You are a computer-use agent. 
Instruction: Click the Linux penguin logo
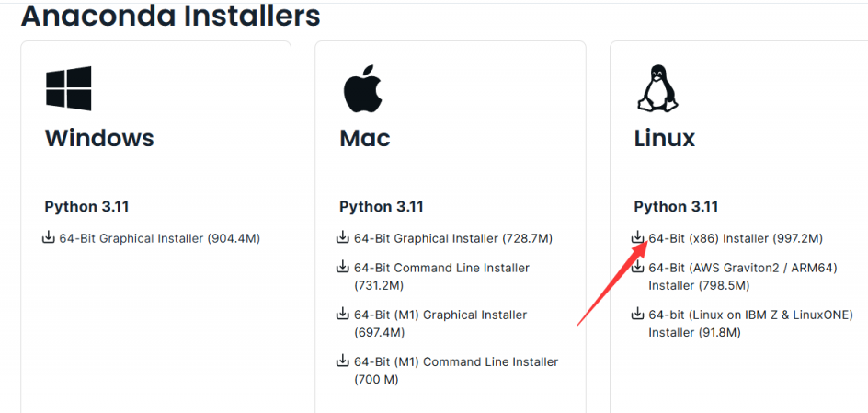click(x=657, y=89)
